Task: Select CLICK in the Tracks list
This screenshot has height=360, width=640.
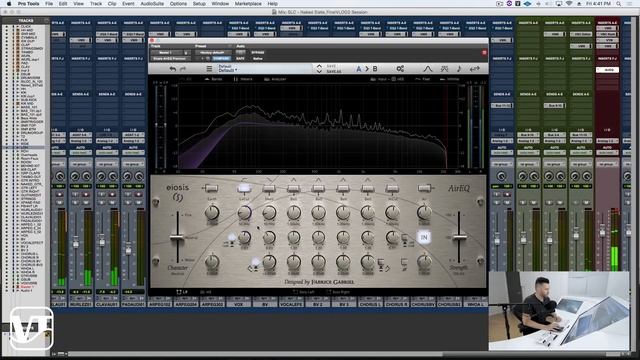Action: (x=26, y=26)
